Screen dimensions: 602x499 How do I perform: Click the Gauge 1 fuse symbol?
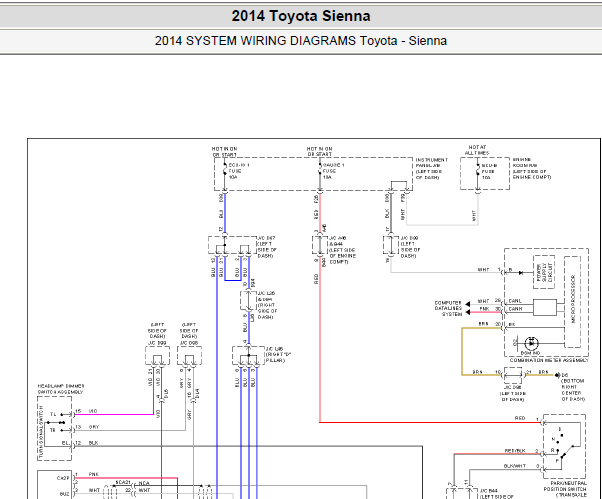pyautogui.click(x=319, y=171)
